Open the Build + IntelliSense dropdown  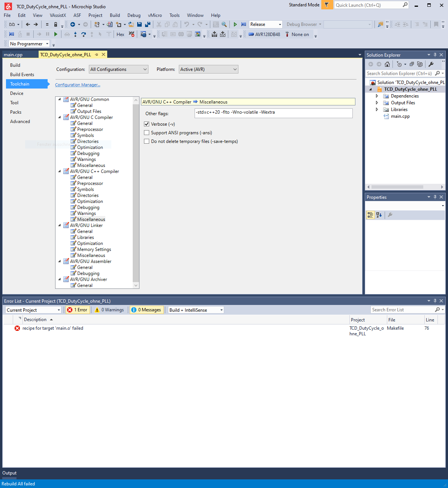[196, 310]
